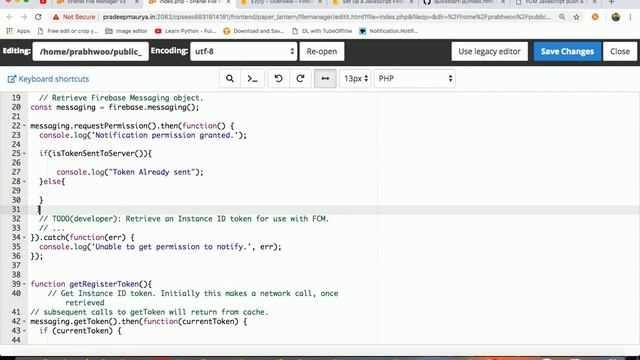Image resolution: width=640 pixels, height=360 pixels.
Task: Click the Editing file path field
Action: pos(91,51)
